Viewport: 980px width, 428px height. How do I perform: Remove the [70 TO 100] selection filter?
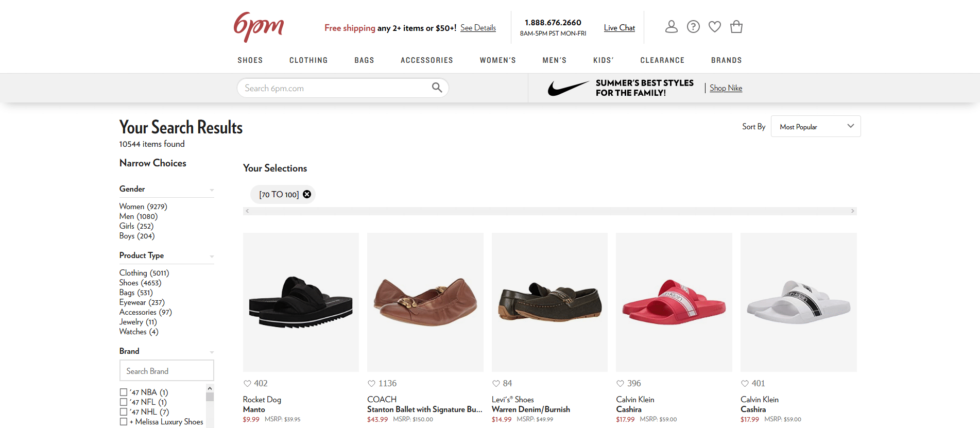click(x=307, y=194)
